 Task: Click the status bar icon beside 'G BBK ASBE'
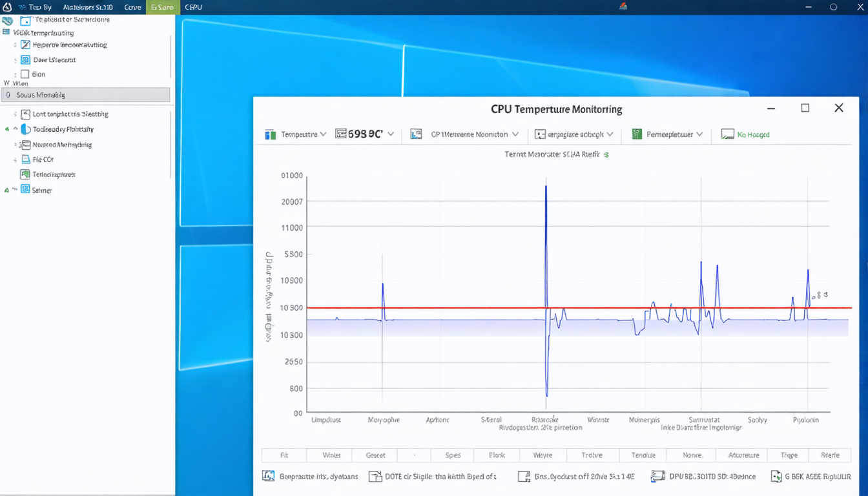(x=776, y=477)
